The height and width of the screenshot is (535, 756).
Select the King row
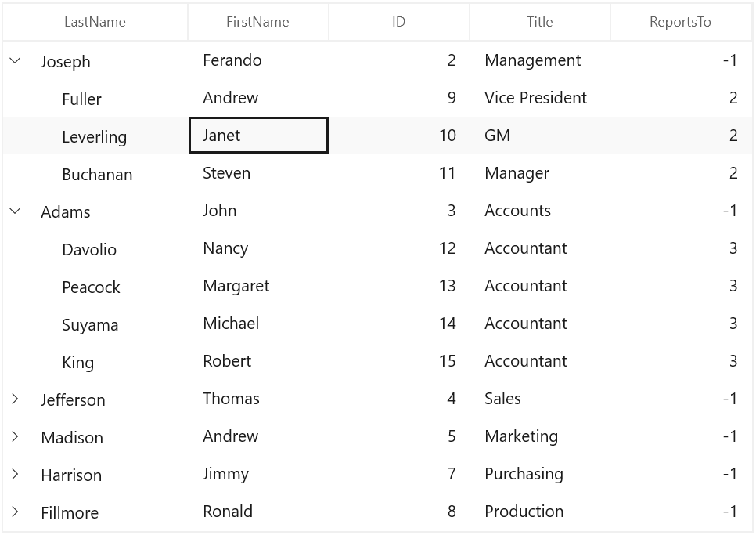click(377, 361)
